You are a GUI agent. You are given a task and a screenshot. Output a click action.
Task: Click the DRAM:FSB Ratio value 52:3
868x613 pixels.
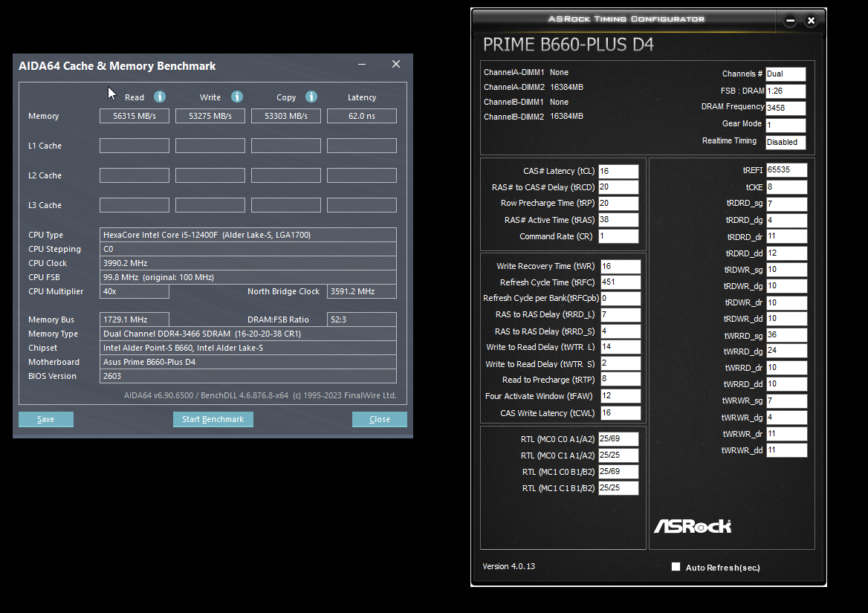pos(362,320)
